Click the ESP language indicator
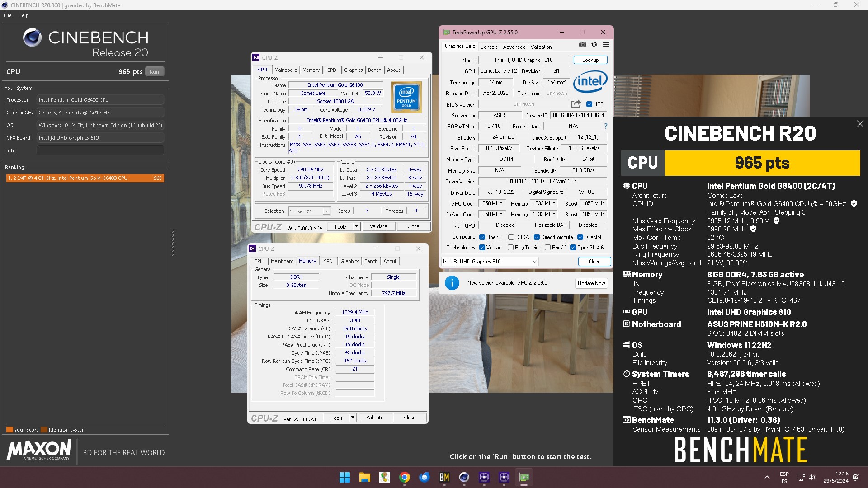 (784, 477)
